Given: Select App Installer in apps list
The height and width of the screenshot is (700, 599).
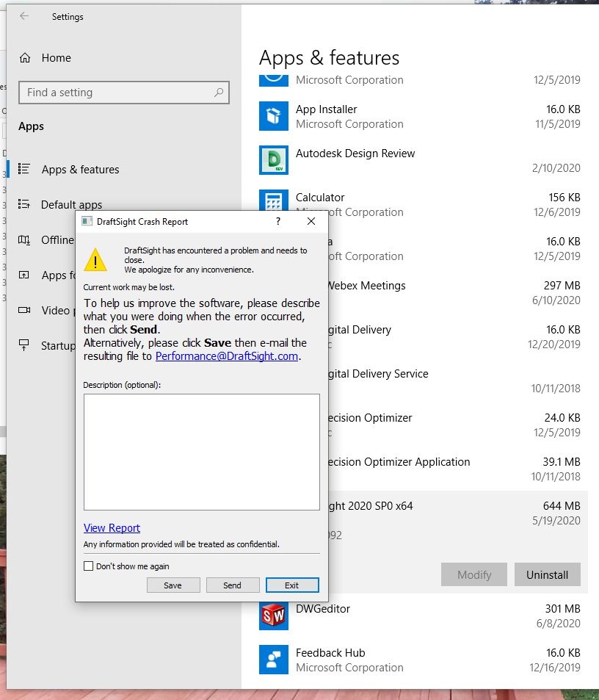Looking at the screenshot, I should tap(420, 116).
